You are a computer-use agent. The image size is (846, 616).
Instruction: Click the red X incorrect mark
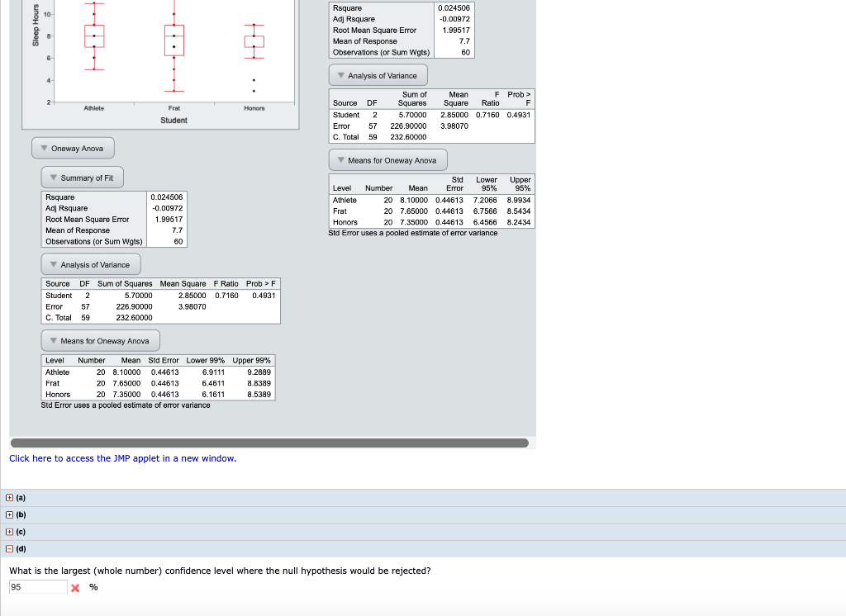(x=75, y=588)
